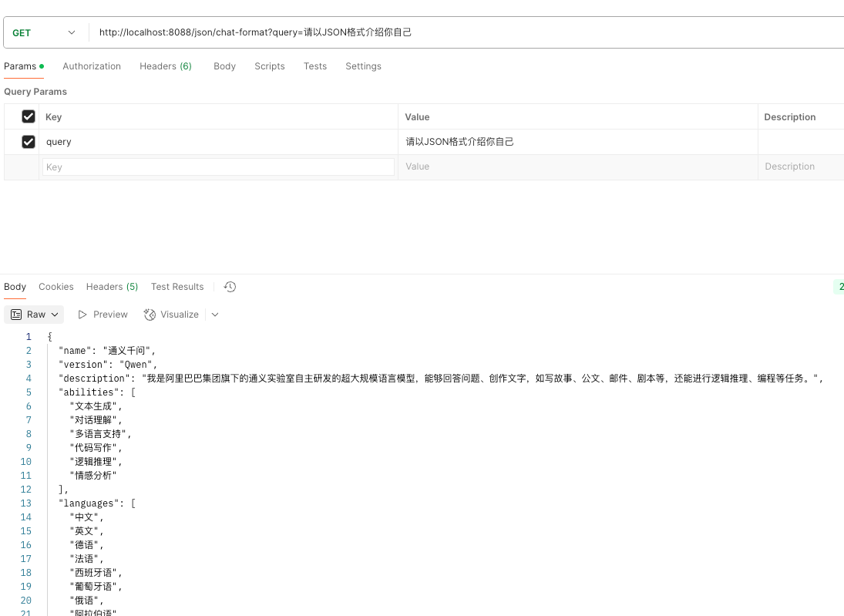Click the Raw format icon
844x616 pixels.
(16, 315)
